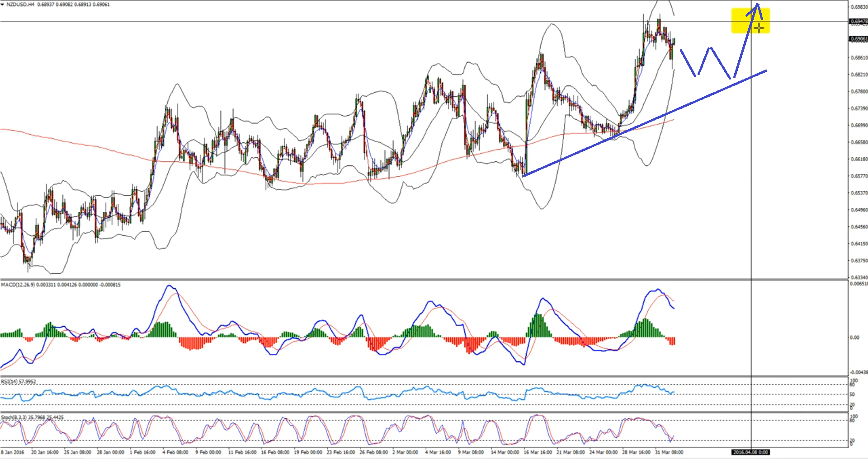
Task: Select the 2016.04.08 0:00 date marker
Action: point(750,452)
